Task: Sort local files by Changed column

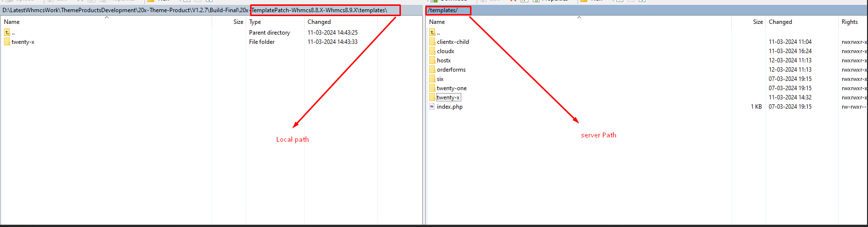Action: pos(319,22)
